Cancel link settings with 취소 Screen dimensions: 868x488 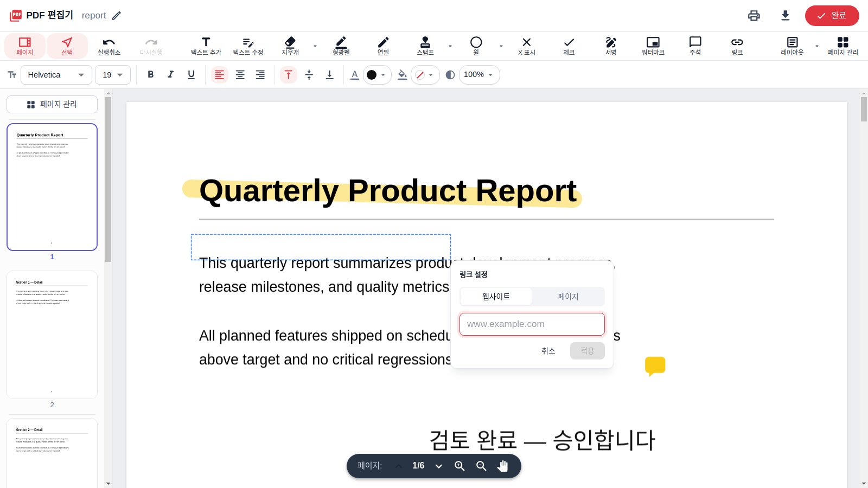point(548,351)
